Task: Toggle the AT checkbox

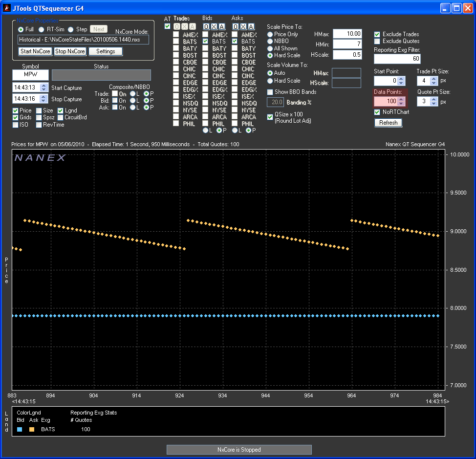Action: click(x=167, y=26)
